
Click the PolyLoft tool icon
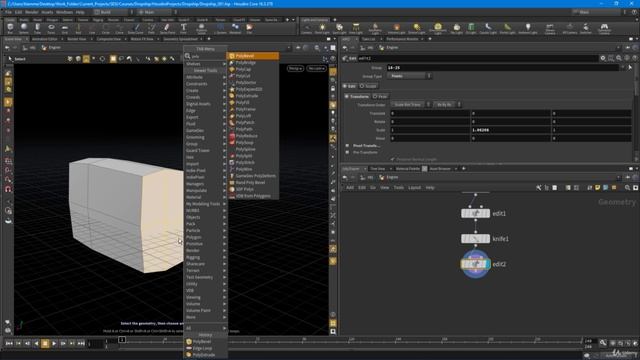point(232,116)
